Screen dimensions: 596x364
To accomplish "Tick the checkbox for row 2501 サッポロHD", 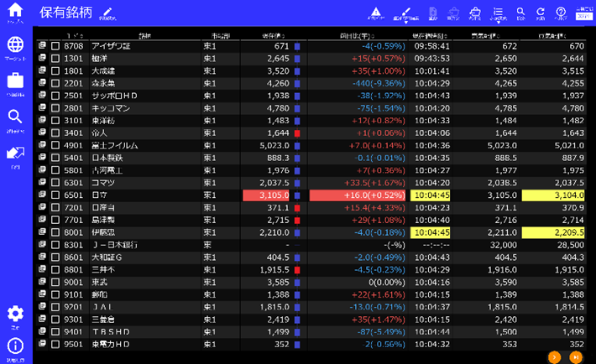I will [55, 96].
